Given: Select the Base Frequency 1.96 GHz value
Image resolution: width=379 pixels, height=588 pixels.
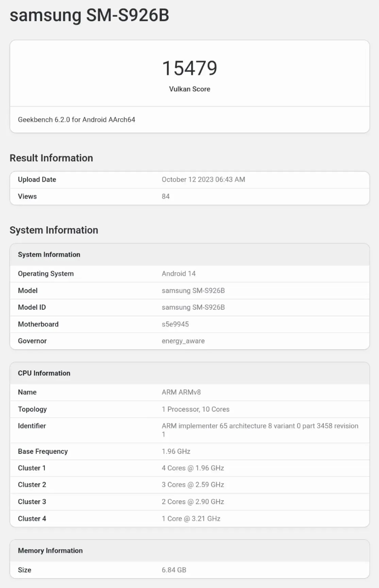Looking at the screenshot, I should click(174, 451).
